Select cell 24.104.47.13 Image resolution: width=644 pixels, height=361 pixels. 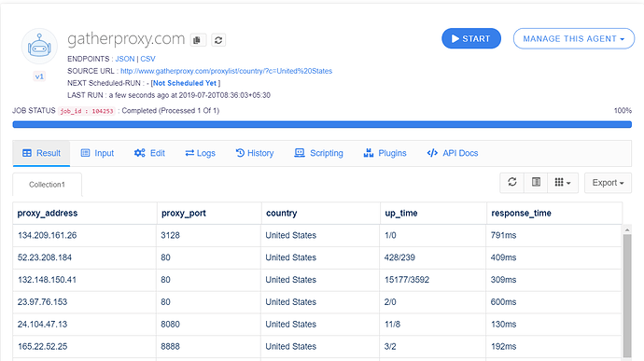(85, 324)
